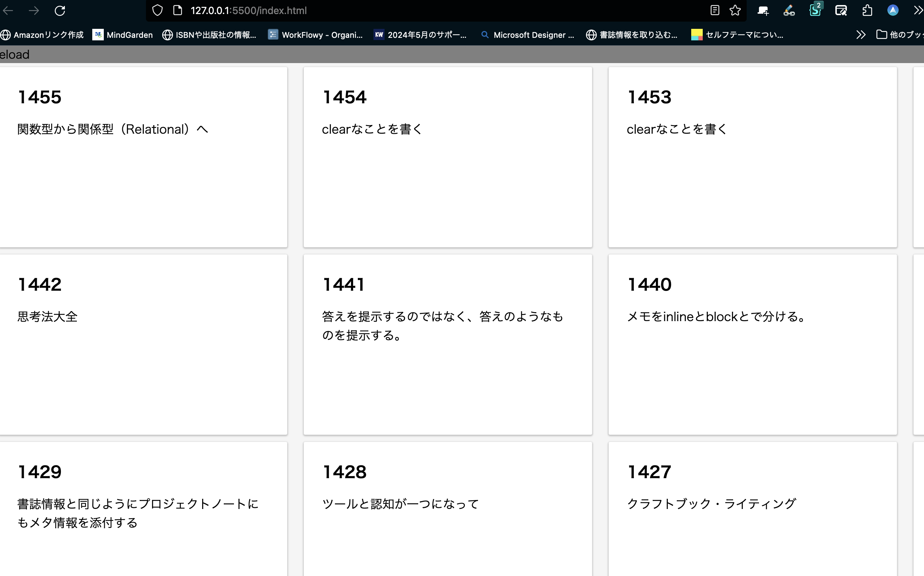
Task: Open the Microsoft Designer bookmark
Action: coord(528,35)
